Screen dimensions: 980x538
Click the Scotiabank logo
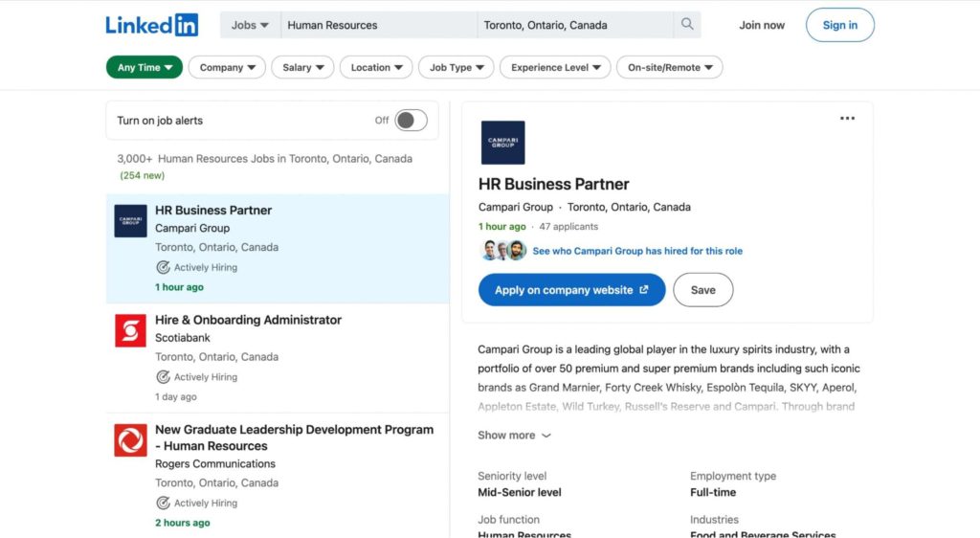130,330
